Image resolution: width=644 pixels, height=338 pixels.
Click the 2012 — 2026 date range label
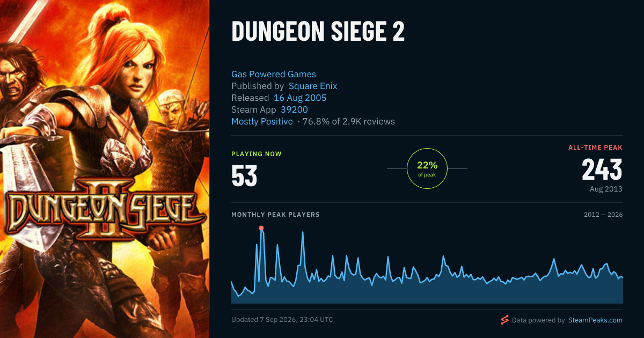[603, 215]
